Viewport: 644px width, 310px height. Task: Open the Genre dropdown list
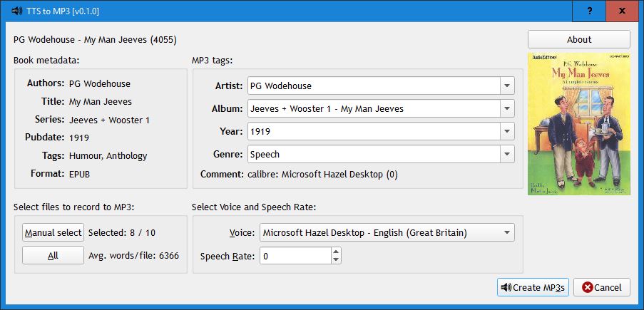point(507,154)
